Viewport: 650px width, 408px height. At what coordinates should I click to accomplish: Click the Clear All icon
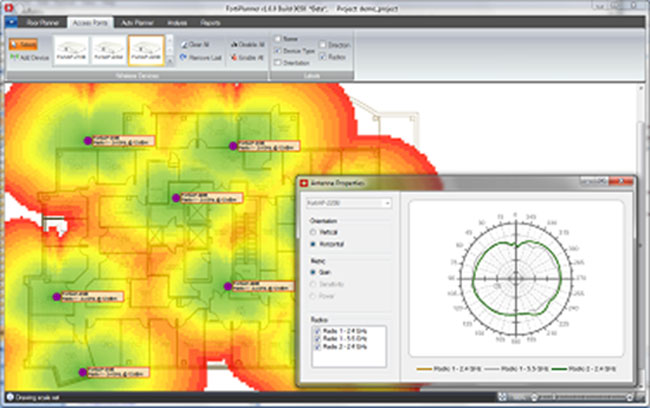tap(197, 45)
